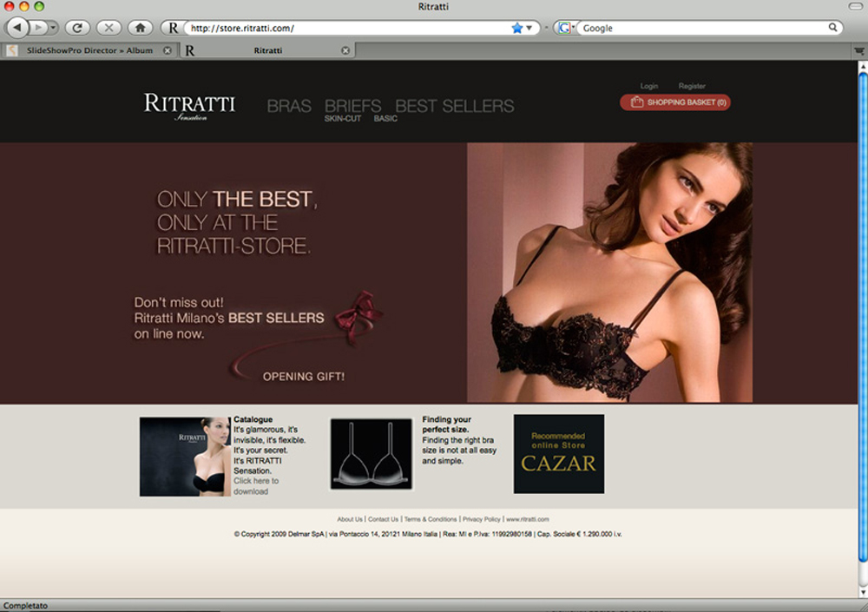Click the R site favicon in address bar
Image resolution: width=868 pixels, height=612 pixels.
(x=174, y=28)
